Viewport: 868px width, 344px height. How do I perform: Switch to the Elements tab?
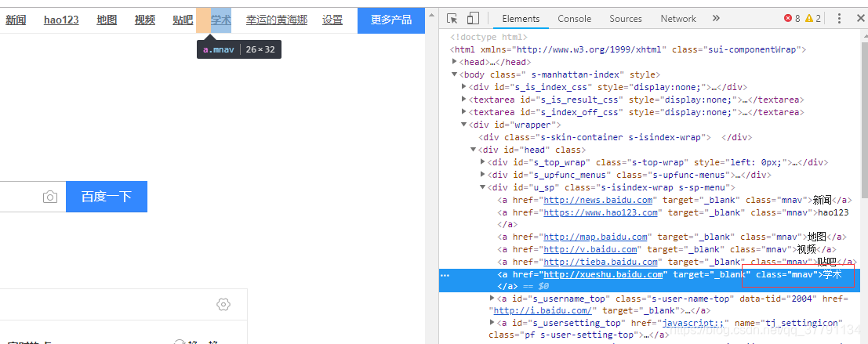(521, 18)
